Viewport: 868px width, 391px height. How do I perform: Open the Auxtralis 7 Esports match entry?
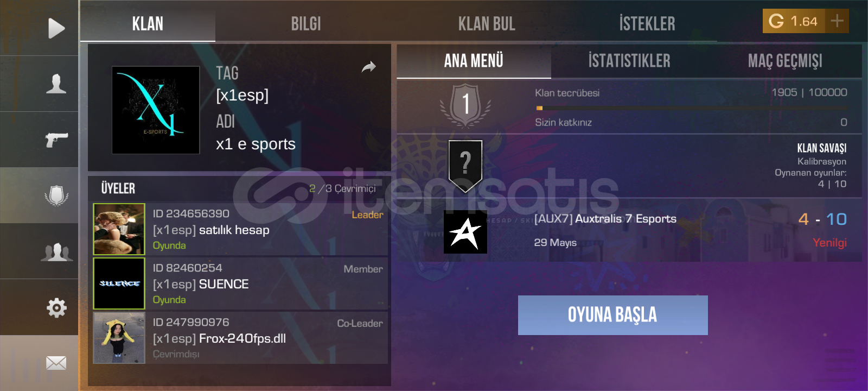tap(629, 231)
